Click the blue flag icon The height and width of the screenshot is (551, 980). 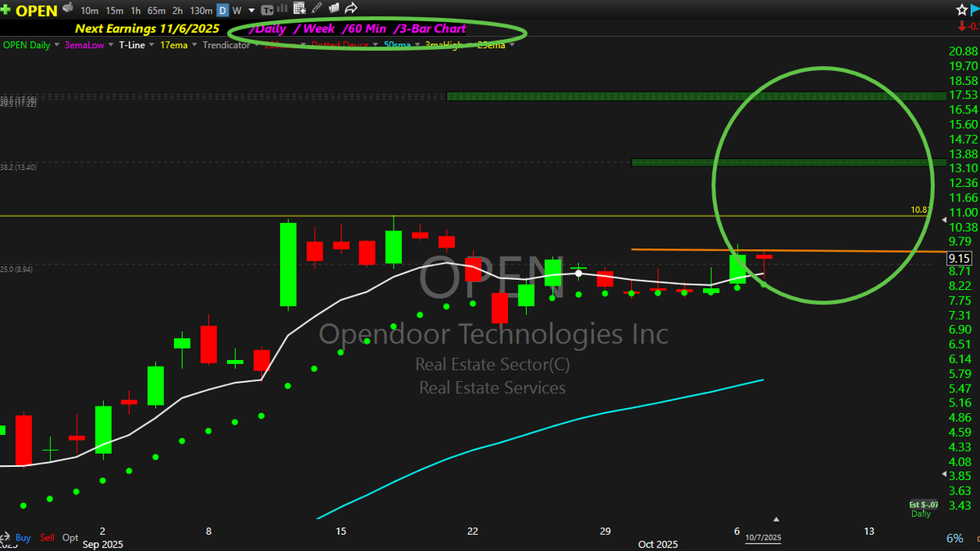976,9
